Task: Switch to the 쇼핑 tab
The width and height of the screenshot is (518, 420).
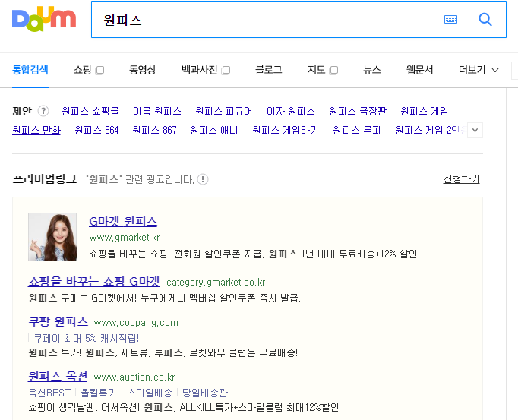Action: tap(83, 70)
